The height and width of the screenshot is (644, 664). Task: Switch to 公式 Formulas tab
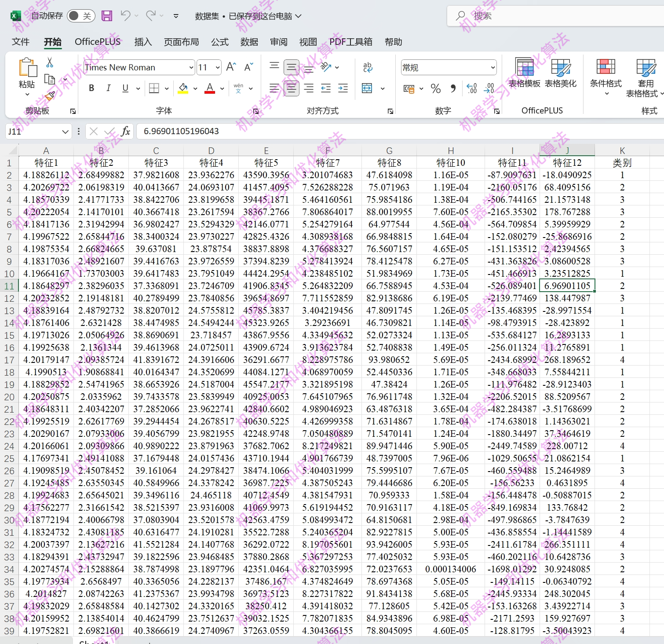220,42
